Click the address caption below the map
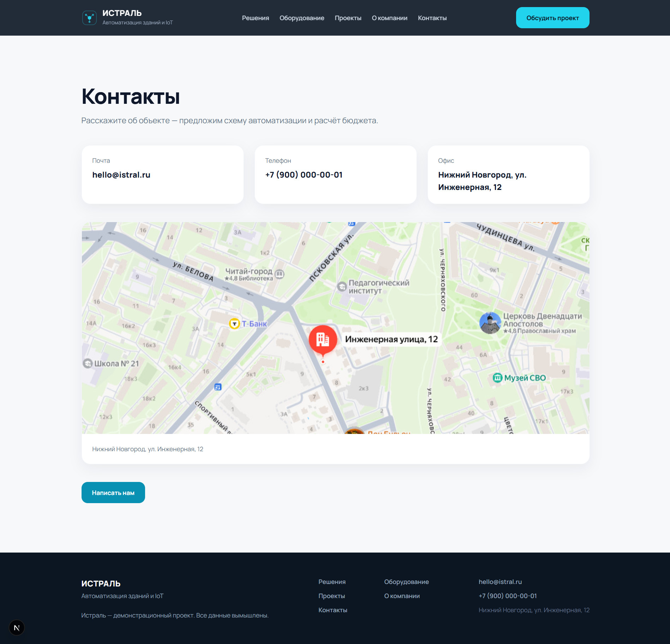Viewport: 670px width, 644px height. pyautogui.click(x=148, y=449)
